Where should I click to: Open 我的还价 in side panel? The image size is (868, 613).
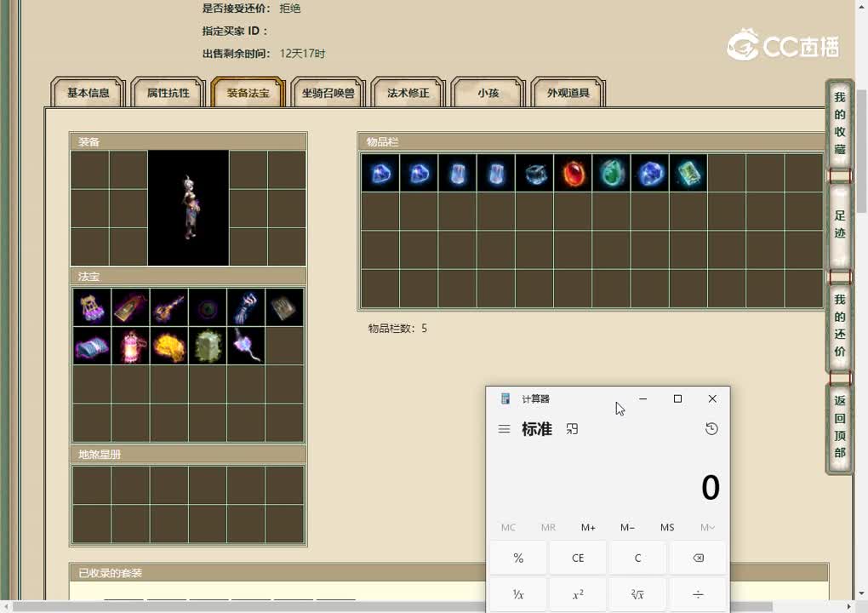click(840, 325)
